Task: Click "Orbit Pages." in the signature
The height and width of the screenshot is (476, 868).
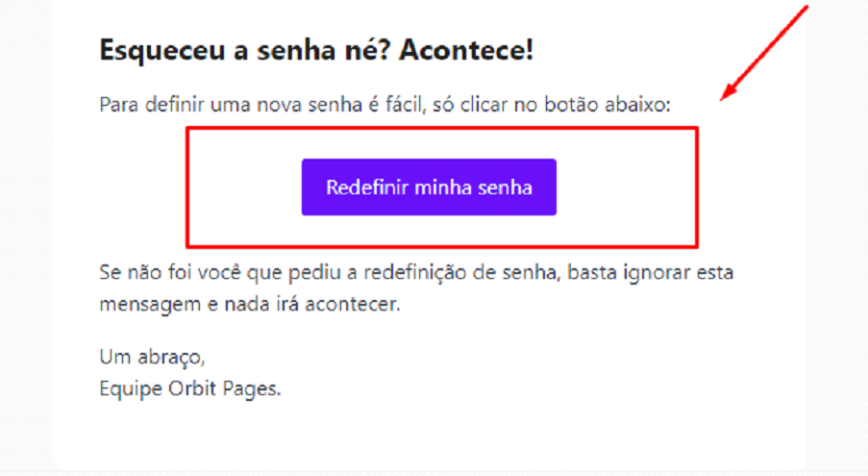Action: click(x=223, y=390)
